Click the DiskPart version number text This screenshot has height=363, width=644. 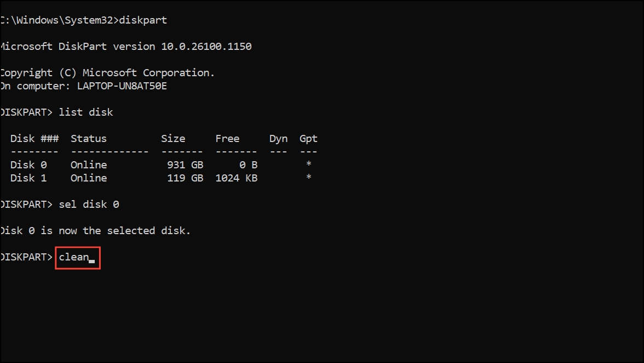pyautogui.click(x=206, y=47)
